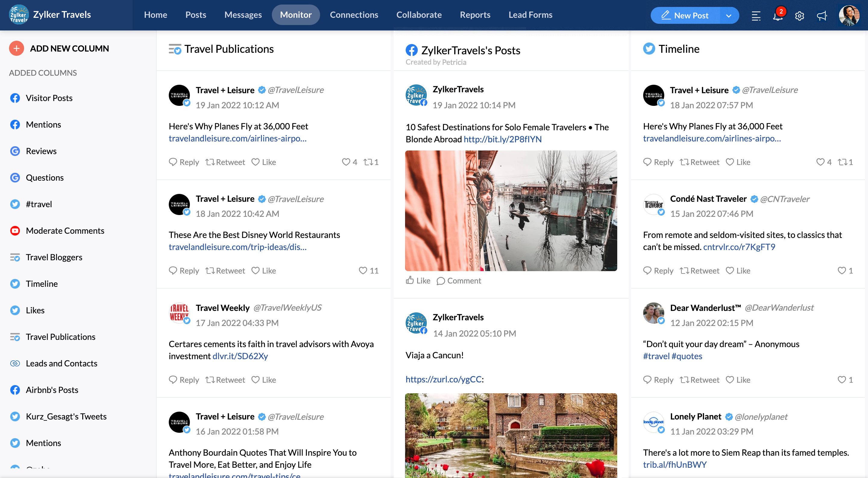Image resolution: width=868 pixels, height=478 pixels.
Task: Open the Cancun post village photo
Action: click(x=511, y=435)
